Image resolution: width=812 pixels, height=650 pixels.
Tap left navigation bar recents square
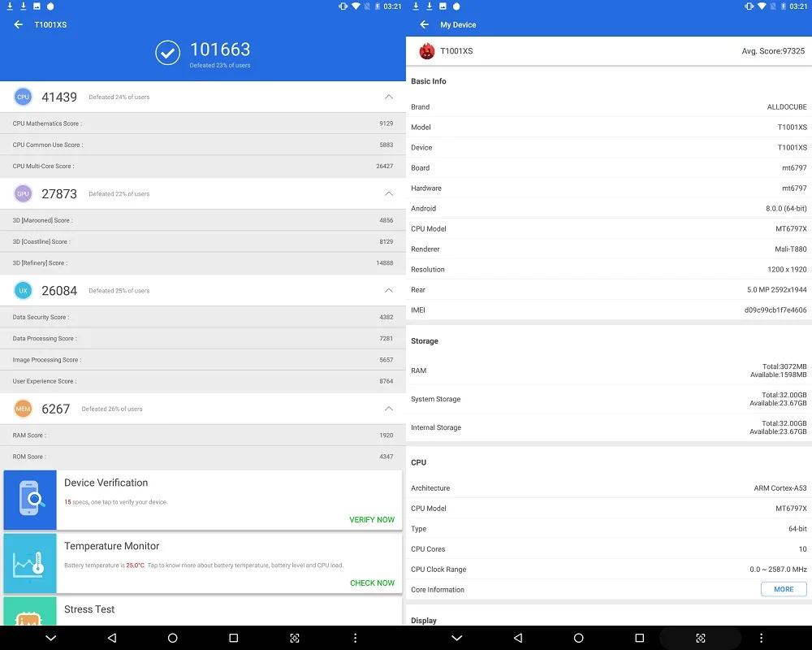(234, 638)
